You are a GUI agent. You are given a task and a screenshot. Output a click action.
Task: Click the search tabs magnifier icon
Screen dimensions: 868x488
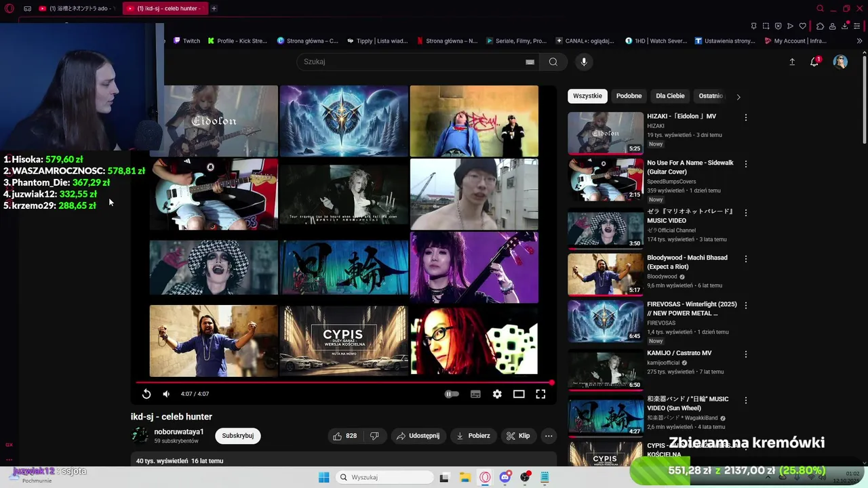click(820, 8)
